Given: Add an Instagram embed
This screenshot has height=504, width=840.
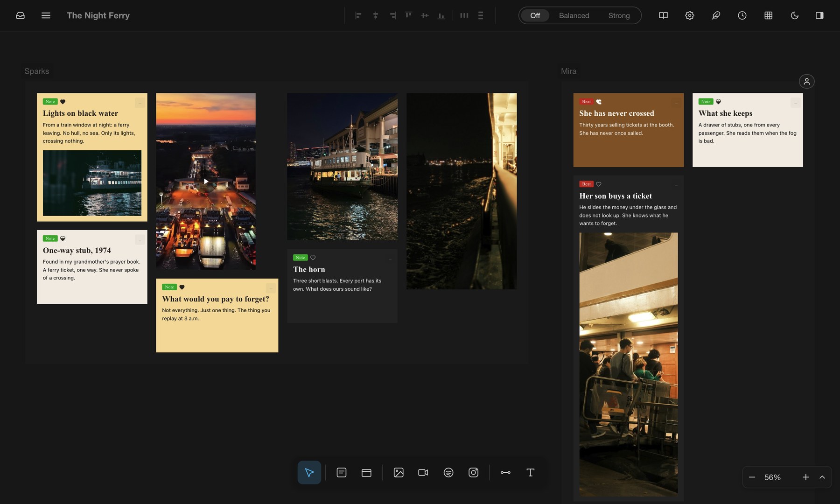Looking at the screenshot, I should point(473,472).
